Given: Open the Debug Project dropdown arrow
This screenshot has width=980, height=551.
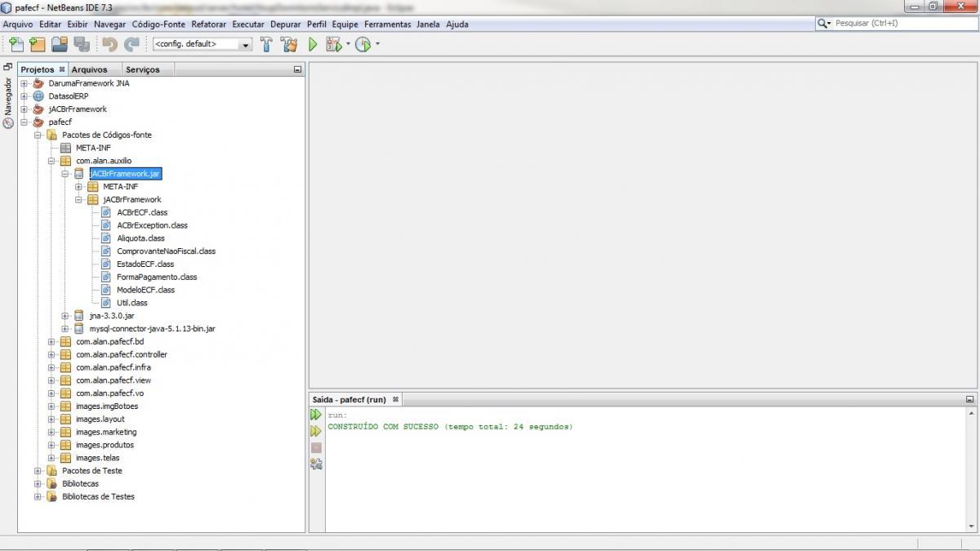Looking at the screenshot, I should click(x=348, y=44).
